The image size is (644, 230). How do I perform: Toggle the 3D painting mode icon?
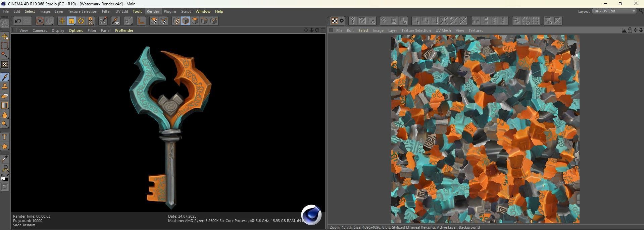pyautogui.click(x=115, y=21)
